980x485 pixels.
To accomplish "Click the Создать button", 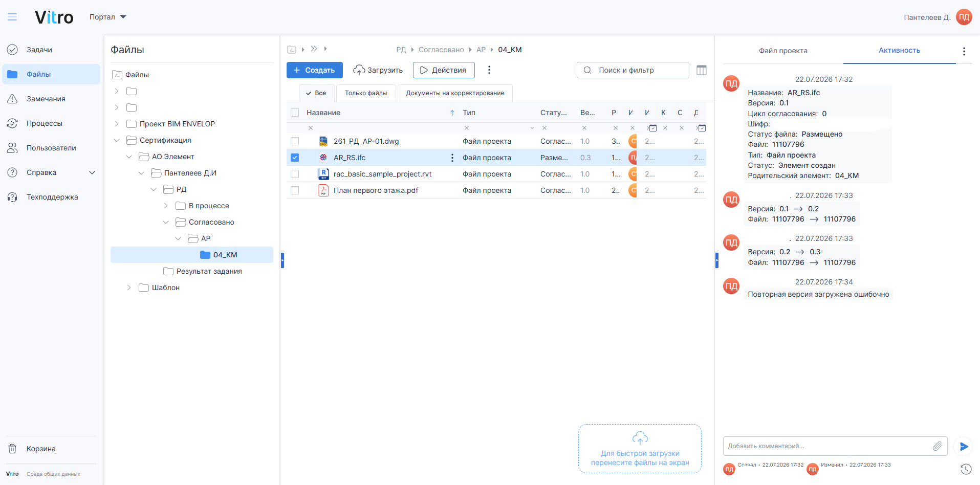I will 314,70.
